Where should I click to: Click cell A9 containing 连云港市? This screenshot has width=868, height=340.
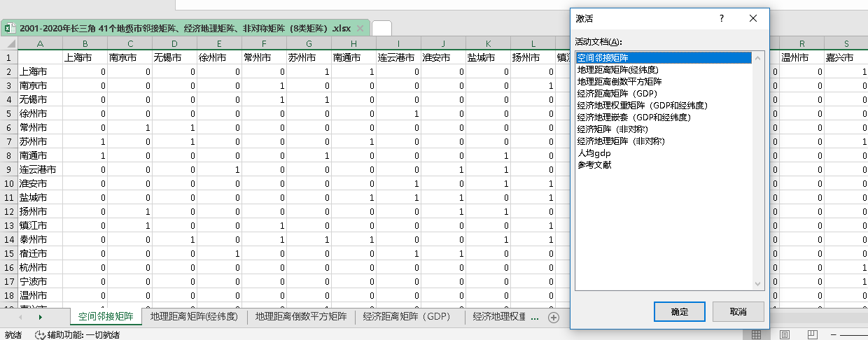[x=40, y=169]
